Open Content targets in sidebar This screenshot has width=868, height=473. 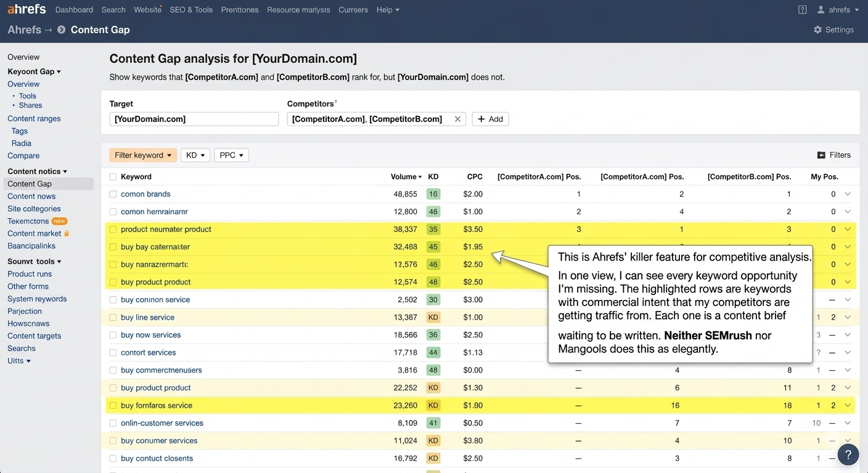tap(34, 336)
